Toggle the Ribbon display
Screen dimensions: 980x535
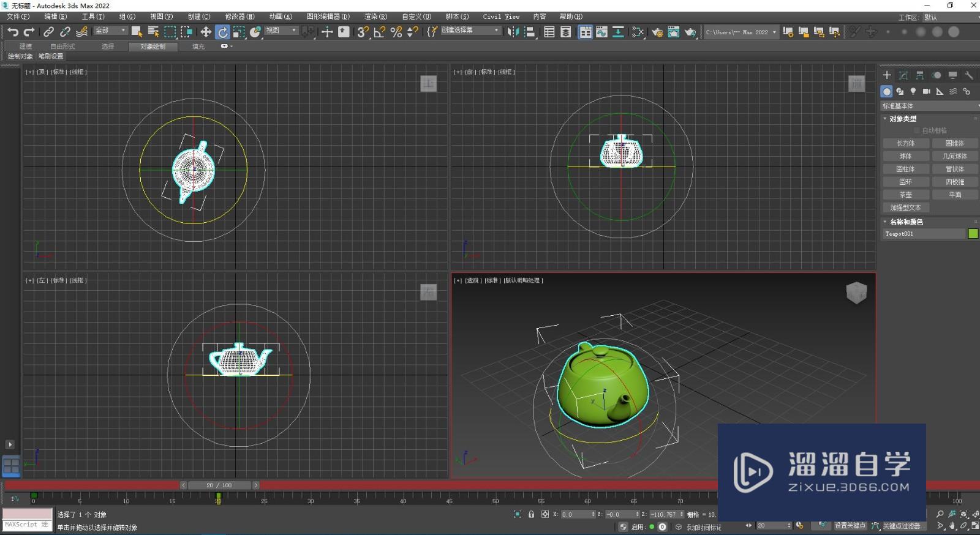click(586, 32)
